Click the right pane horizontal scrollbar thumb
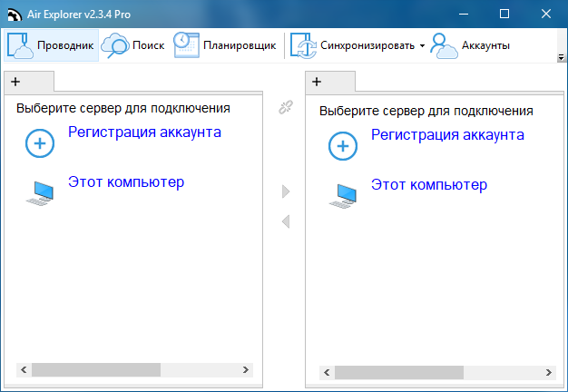Viewport: 568px width, 392px height. [399, 372]
